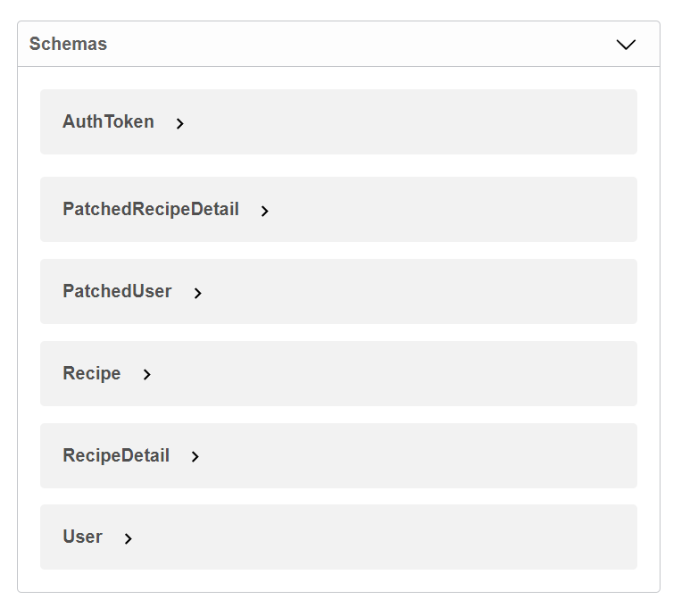Open the PatchedUser schema label
Image resolution: width=673 pixels, height=616 pixels.
[x=117, y=291]
